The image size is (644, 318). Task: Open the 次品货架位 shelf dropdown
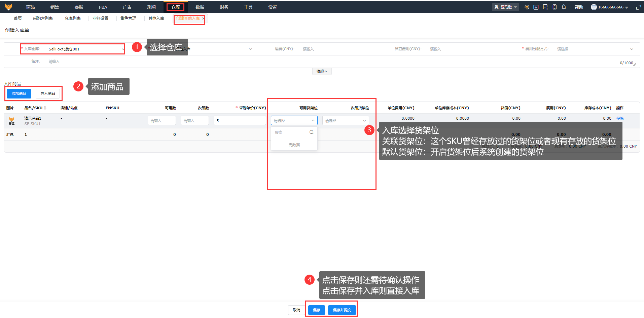tap(346, 120)
